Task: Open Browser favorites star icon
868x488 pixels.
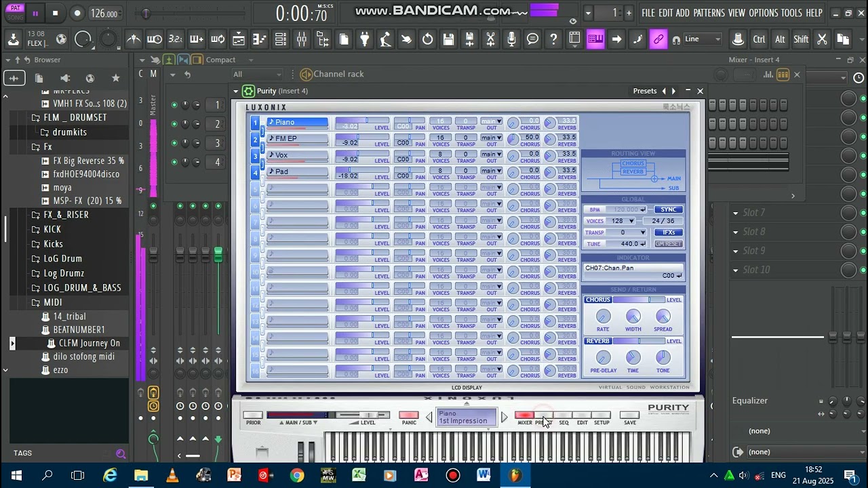Action: 115,79
